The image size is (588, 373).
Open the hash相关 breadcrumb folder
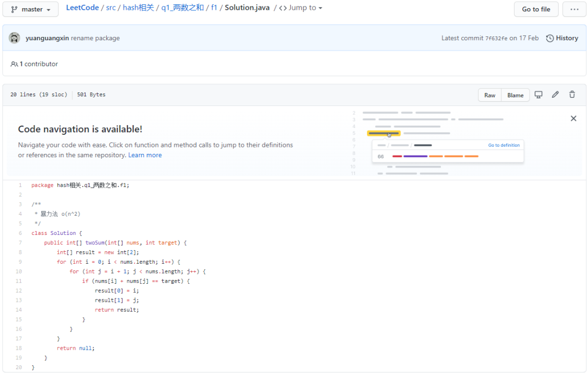[138, 8]
